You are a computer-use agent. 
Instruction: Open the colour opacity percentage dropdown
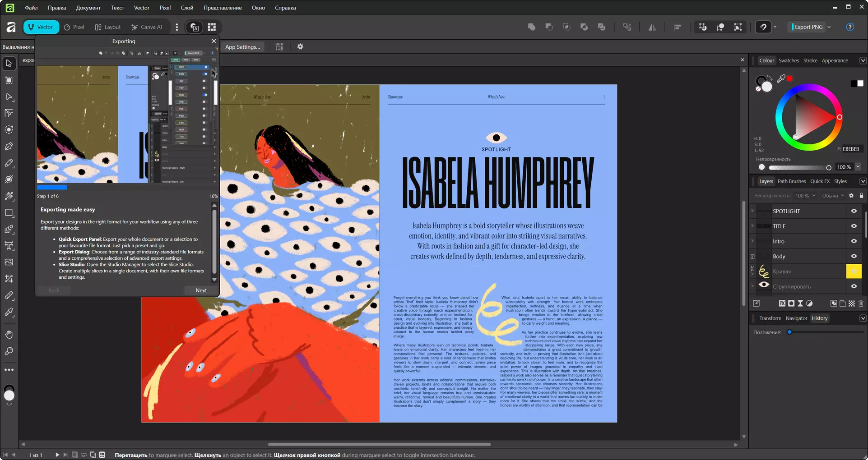pos(858,167)
